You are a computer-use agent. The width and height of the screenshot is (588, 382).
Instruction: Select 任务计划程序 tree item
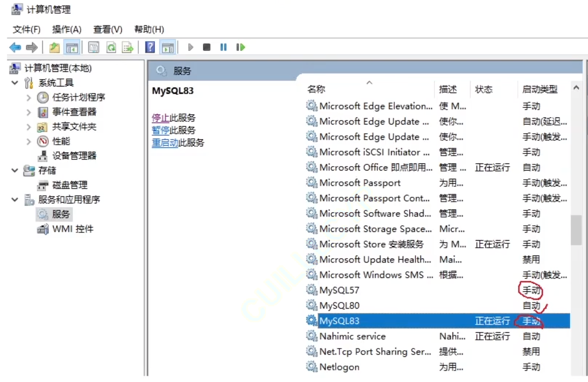pyautogui.click(x=79, y=98)
